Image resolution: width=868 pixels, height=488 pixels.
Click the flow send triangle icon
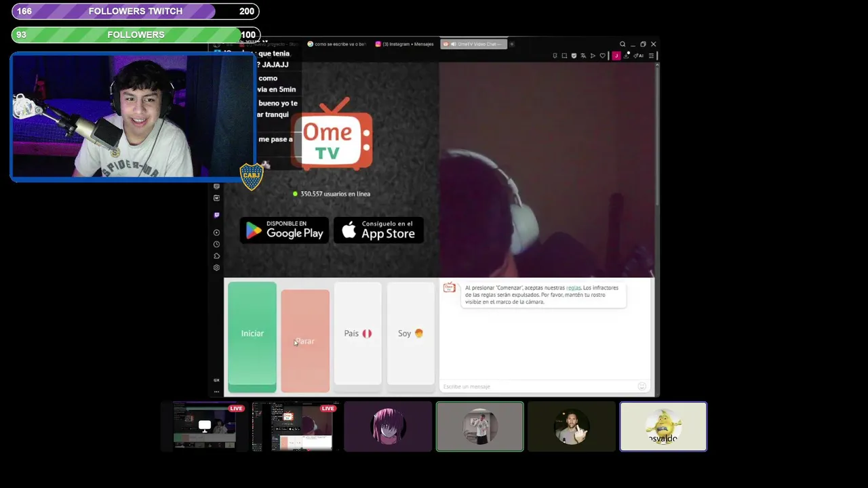(593, 56)
